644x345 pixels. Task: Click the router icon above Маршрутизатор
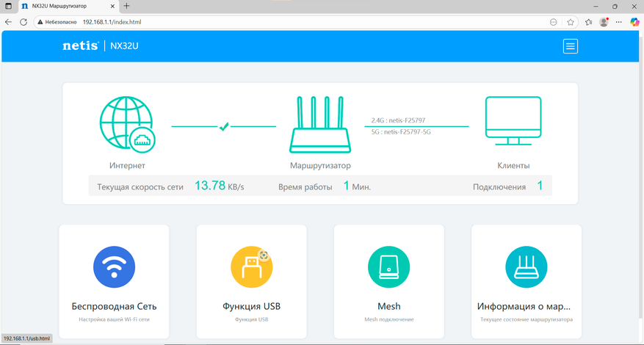(x=320, y=125)
